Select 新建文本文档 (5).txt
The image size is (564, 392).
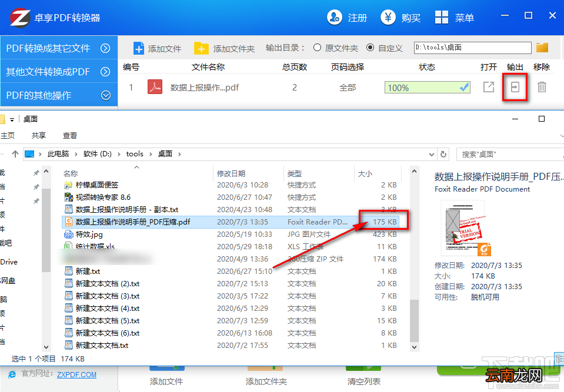[102, 320]
